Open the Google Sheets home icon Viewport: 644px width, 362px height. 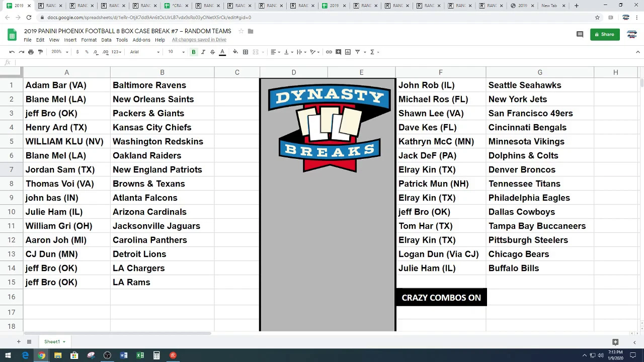click(12, 35)
